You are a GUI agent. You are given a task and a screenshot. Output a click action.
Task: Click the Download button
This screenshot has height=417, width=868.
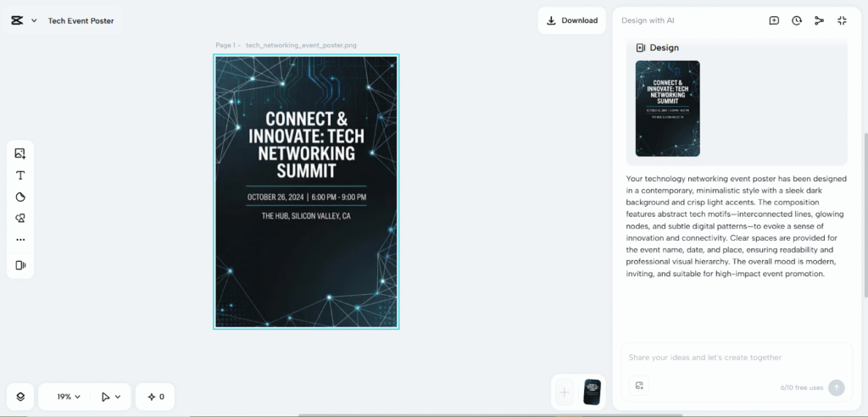(x=571, y=20)
